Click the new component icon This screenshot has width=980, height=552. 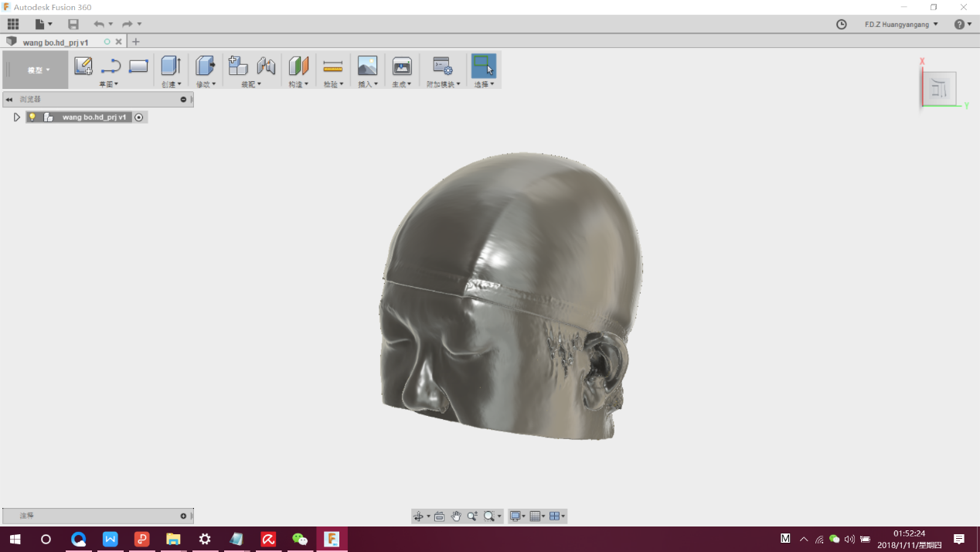(x=238, y=66)
